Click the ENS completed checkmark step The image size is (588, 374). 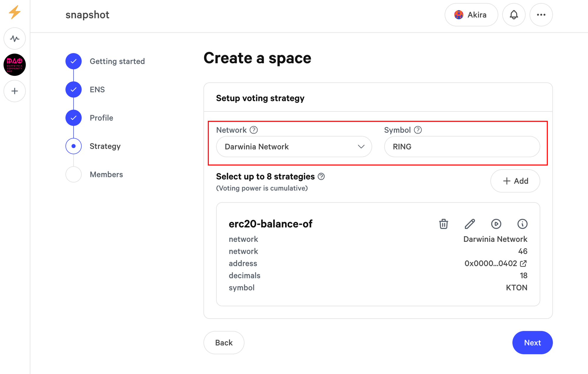coord(73,90)
